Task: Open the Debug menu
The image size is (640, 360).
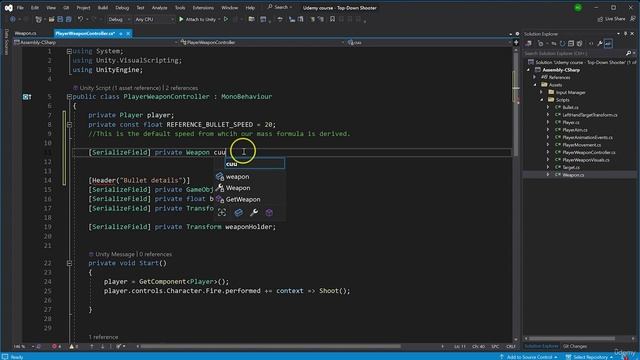Action: coord(122,8)
